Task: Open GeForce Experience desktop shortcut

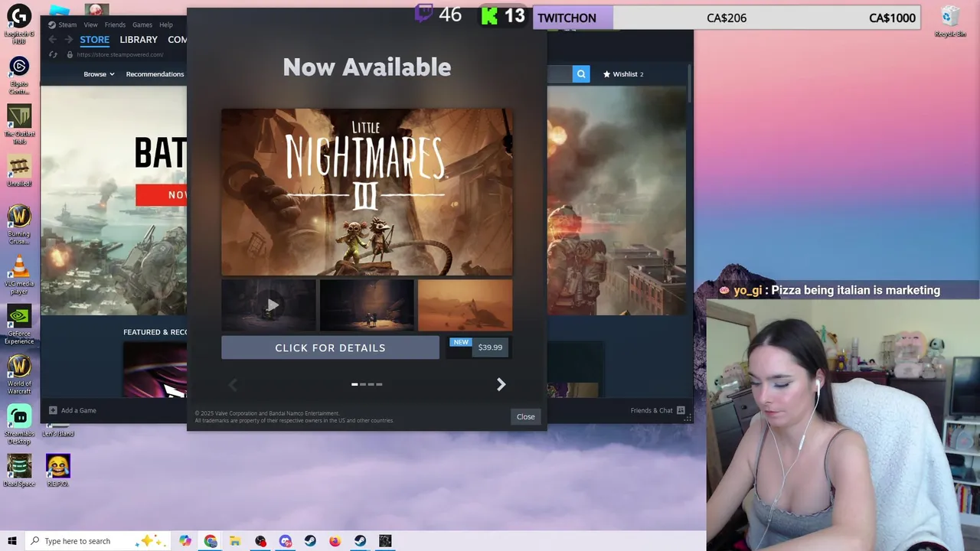Action: click(18, 324)
